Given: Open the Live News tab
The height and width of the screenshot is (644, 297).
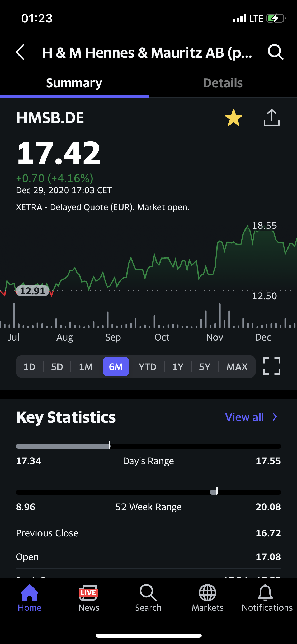Looking at the screenshot, I should pos(89,598).
